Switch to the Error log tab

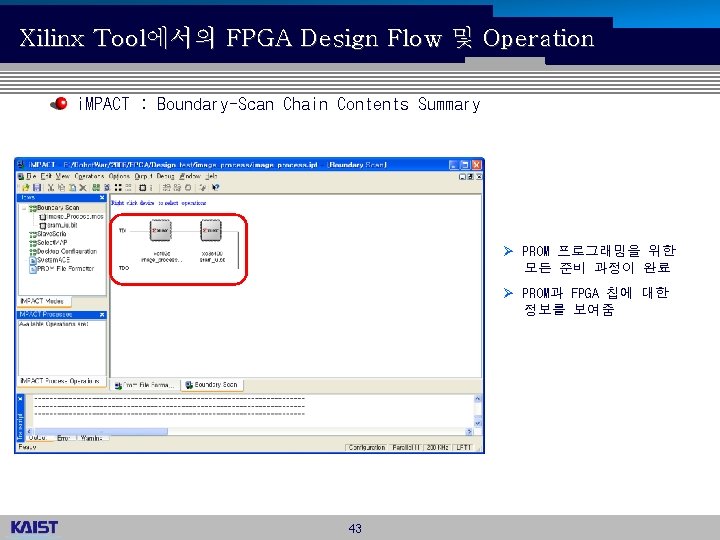pos(63,438)
